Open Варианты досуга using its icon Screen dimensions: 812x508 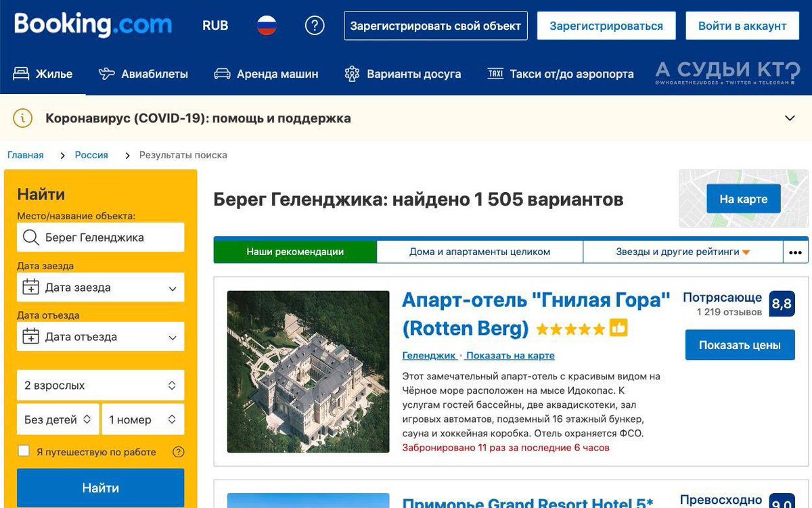pyautogui.click(x=351, y=74)
